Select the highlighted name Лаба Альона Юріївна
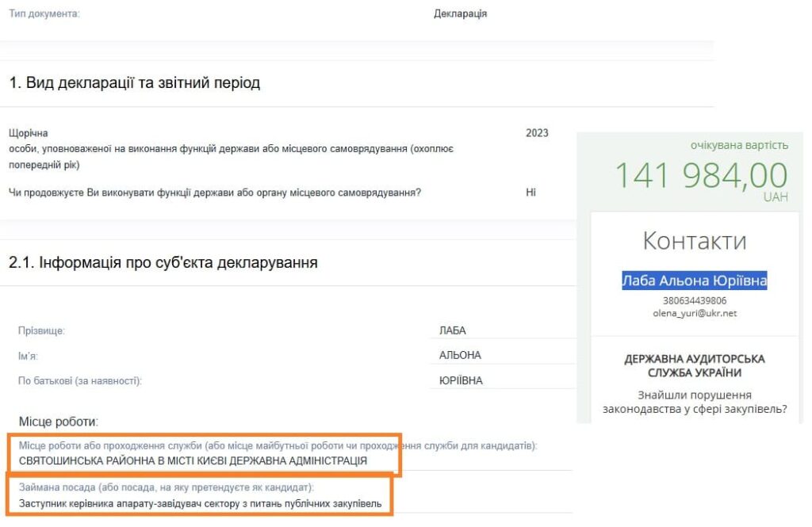 [694, 281]
